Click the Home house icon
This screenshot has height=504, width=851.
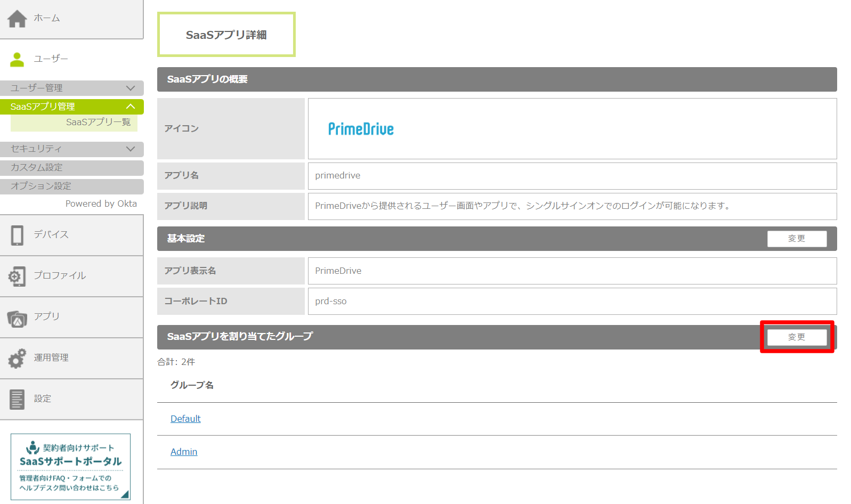point(17,19)
